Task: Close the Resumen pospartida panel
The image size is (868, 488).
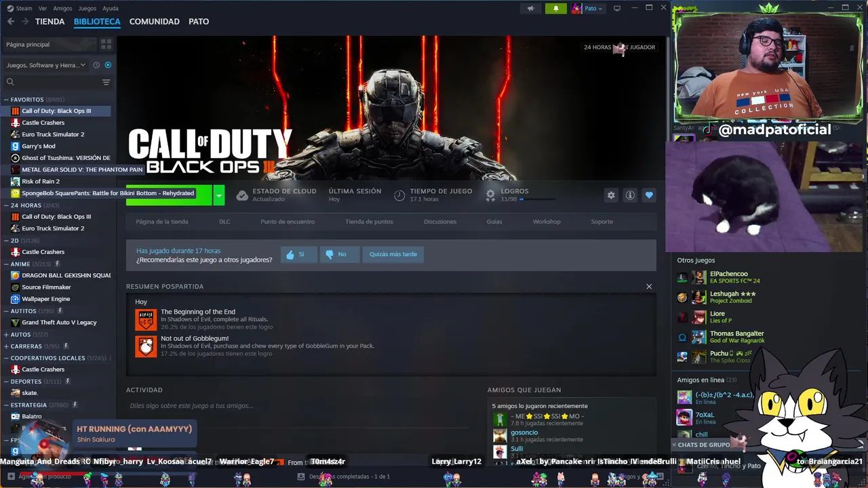Action: click(649, 287)
